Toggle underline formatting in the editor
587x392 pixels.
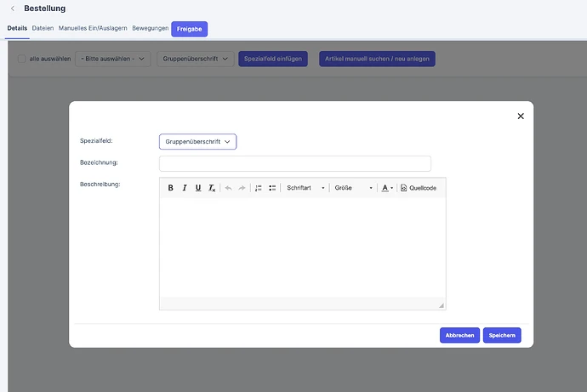tap(198, 188)
